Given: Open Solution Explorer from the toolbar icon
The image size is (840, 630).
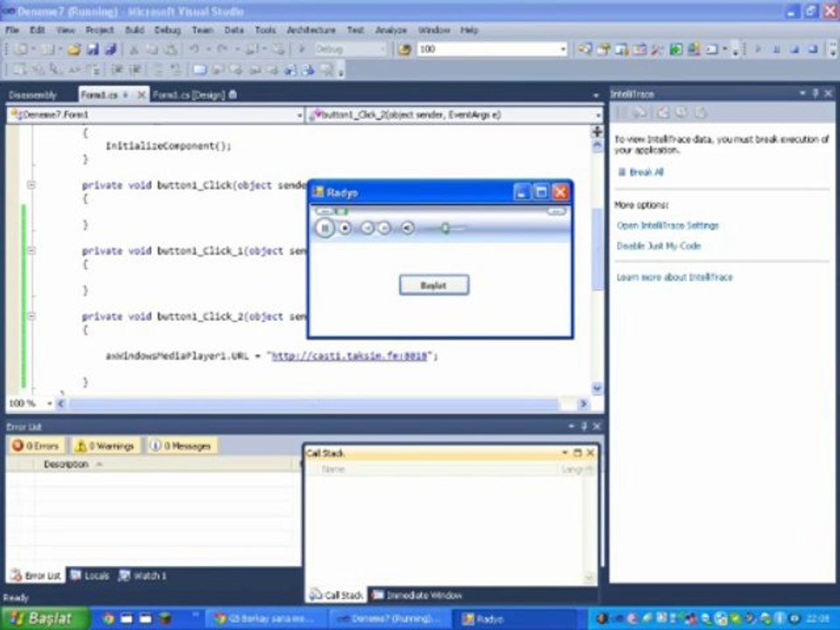Looking at the screenshot, I should [584, 50].
